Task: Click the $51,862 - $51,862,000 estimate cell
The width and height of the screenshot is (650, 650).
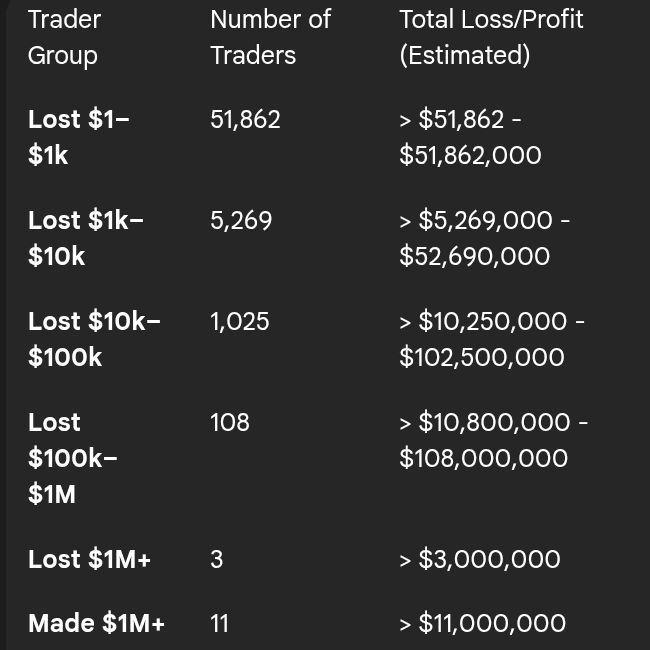Action: click(471, 137)
